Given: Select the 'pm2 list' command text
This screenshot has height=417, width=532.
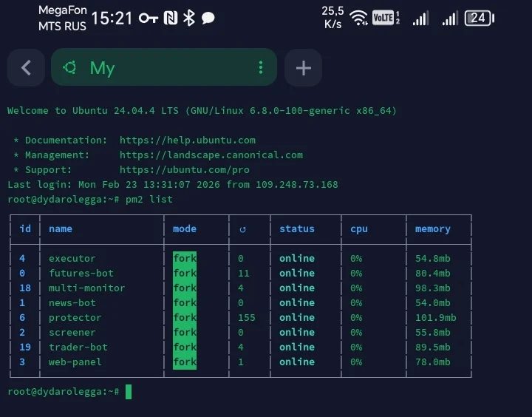Looking at the screenshot, I should [149, 200].
